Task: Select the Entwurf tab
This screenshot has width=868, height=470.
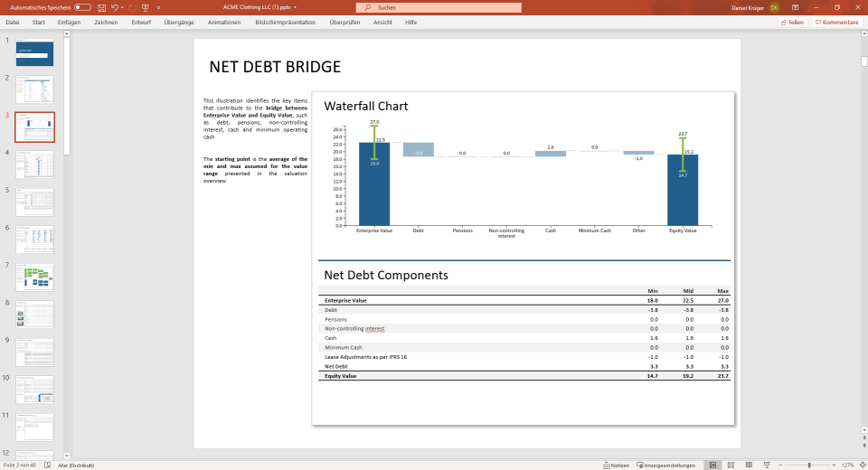Action: tap(141, 22)
